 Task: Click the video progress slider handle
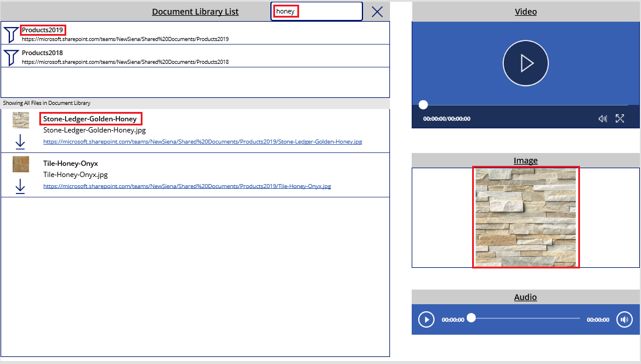click(423, 104)
